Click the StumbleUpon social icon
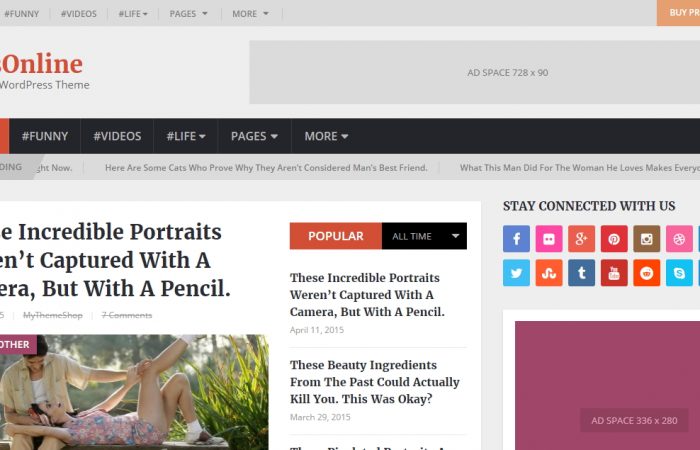The width and height of the screenshot is (700, 450). click(x=549, y=273)
